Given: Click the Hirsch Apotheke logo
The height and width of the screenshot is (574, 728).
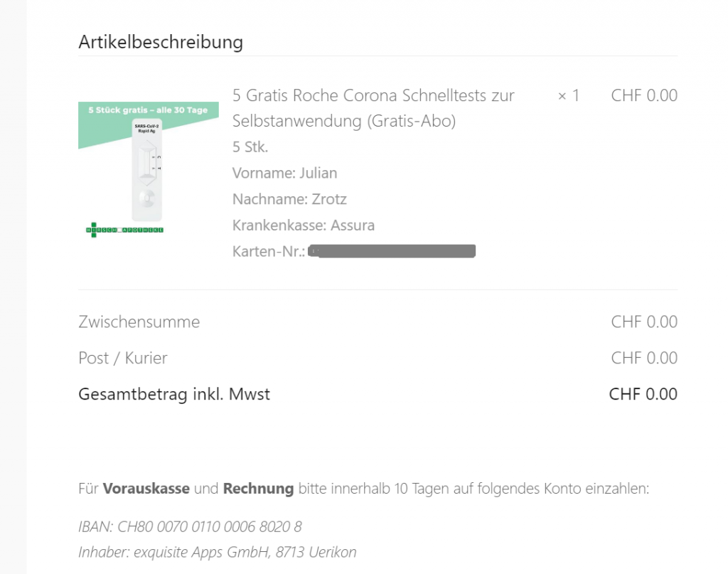Looking at the screenshot, I should pos(124,230).
